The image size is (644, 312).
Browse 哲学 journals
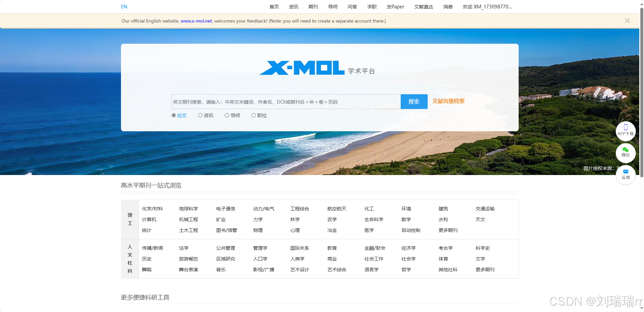click(406, 270)
